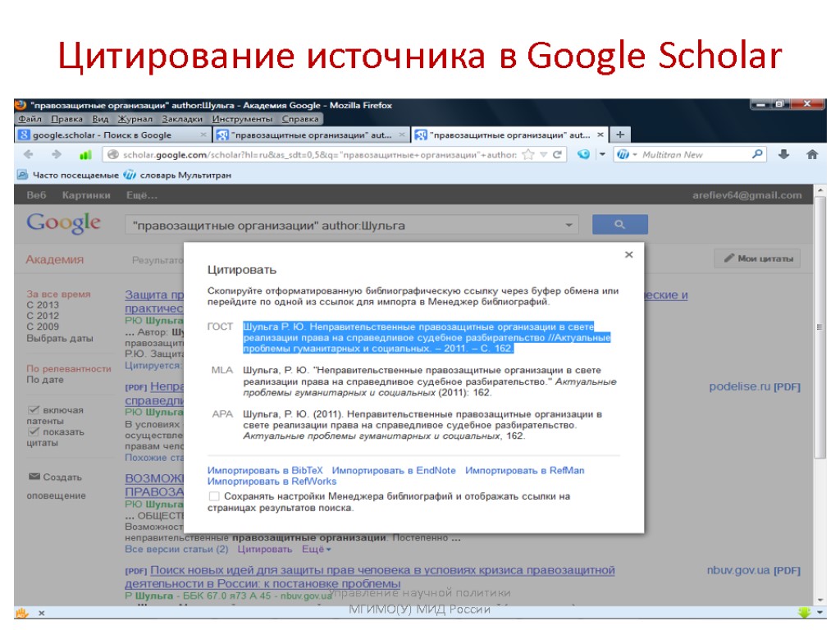Click the Картинки link in top bar
The width and height of the screenshot is (840, 630).
pyautogui.click(x=86, y=195)
